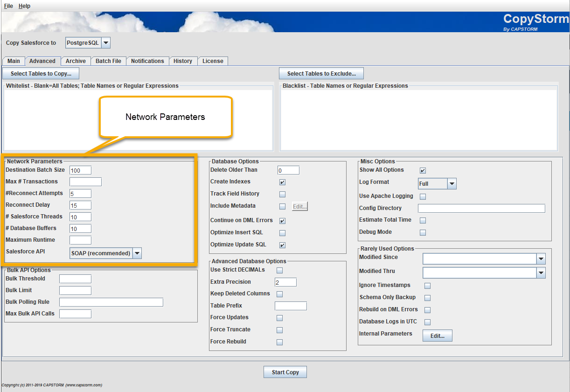Open the Log Format Full dropdown

[x=452, y=184]
